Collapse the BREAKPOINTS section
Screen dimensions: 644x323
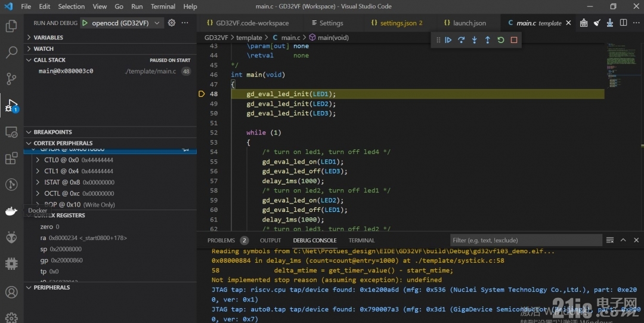[110, 132]
